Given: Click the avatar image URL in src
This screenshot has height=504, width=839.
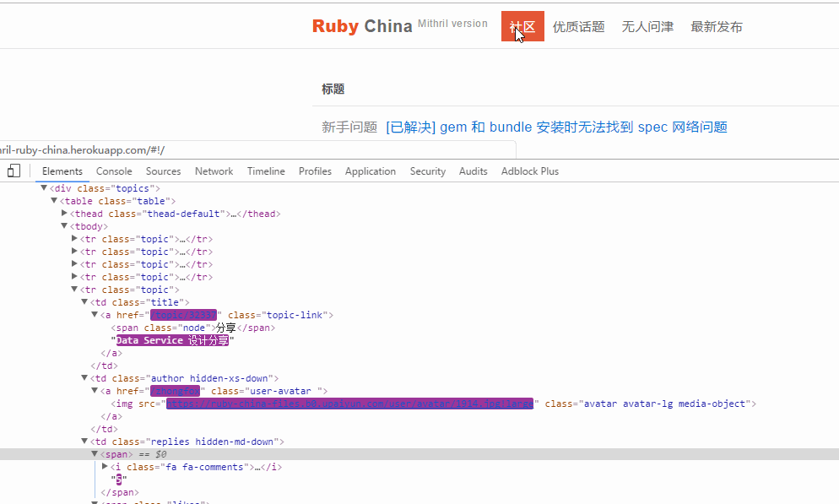Looking at the screenshot, I should click(x=350, y=404).
